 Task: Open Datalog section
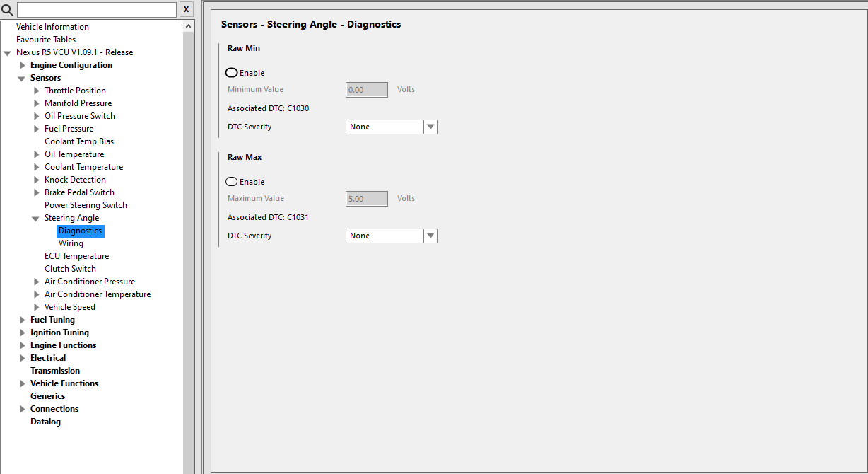pyautogui.click(x=45, y=422)
